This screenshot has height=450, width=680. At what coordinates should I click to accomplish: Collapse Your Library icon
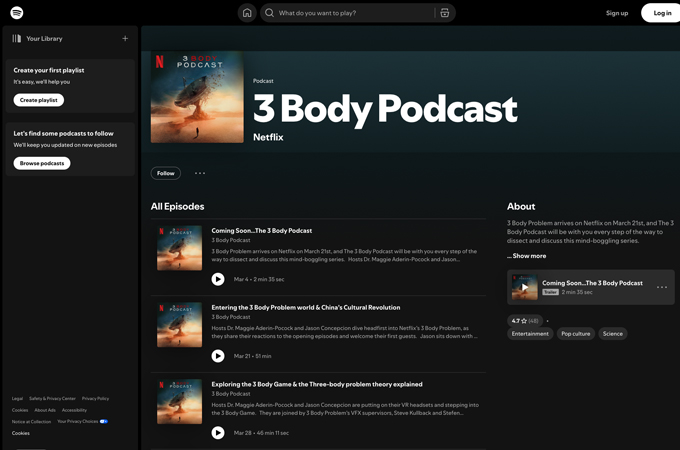16,39
